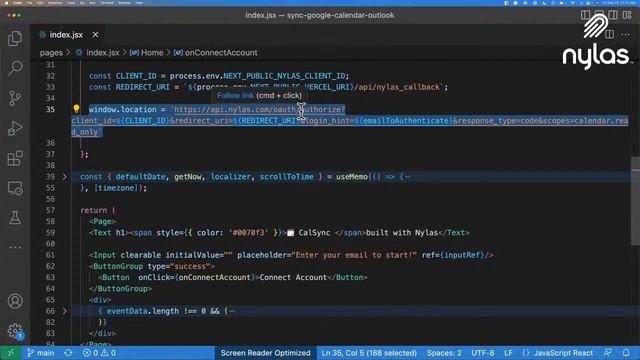This screenshot has height=360, width=640.
Task: Open the Search view in activity bar
Action: click(15, 68)
